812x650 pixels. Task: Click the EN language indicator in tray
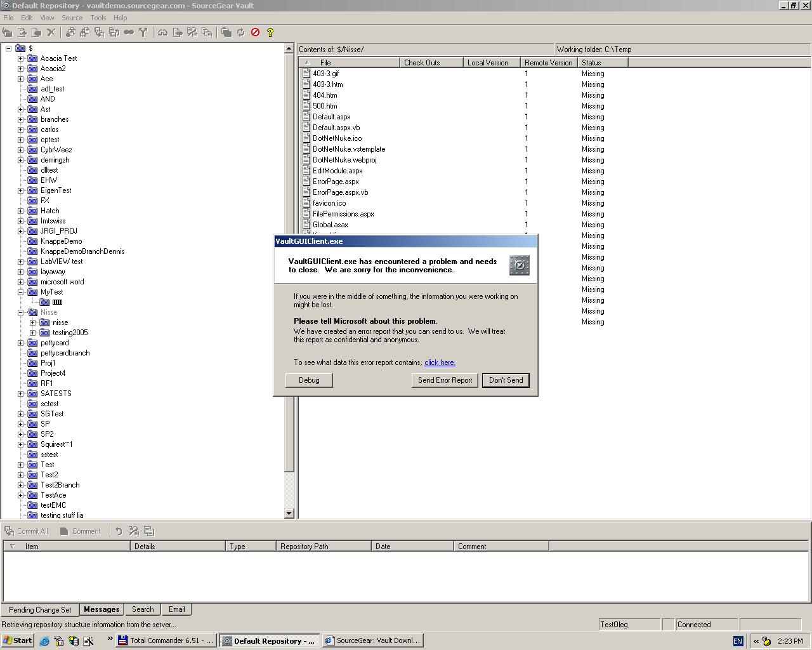point(738,641)
